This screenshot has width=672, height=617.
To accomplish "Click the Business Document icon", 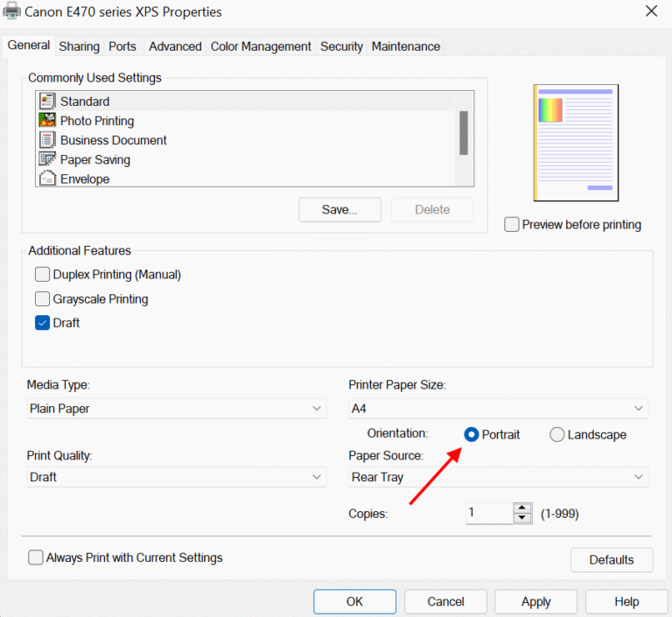I will tap(47, 140).
